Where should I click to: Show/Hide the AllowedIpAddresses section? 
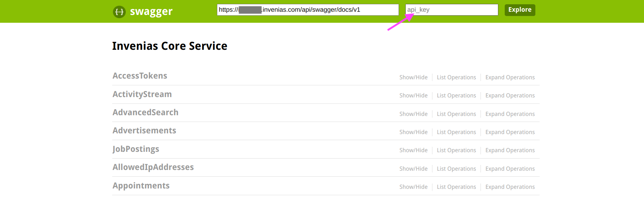pos(414,169)
